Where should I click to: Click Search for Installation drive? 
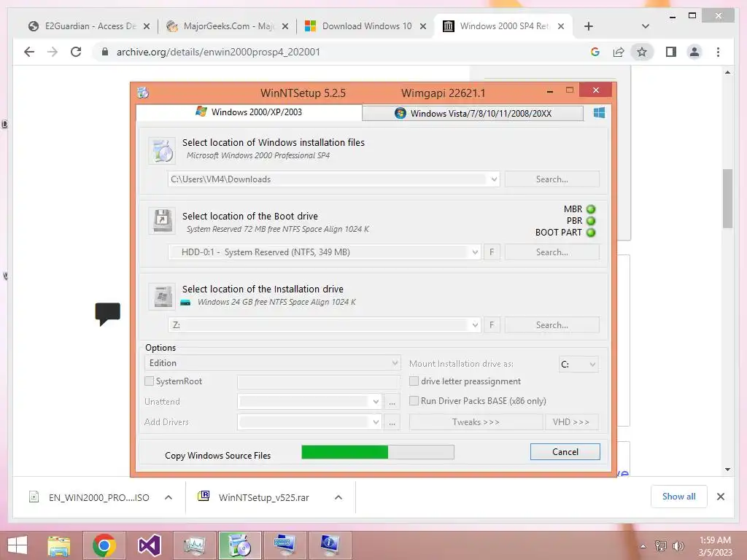pyautogui.click(x=551, y=324)
